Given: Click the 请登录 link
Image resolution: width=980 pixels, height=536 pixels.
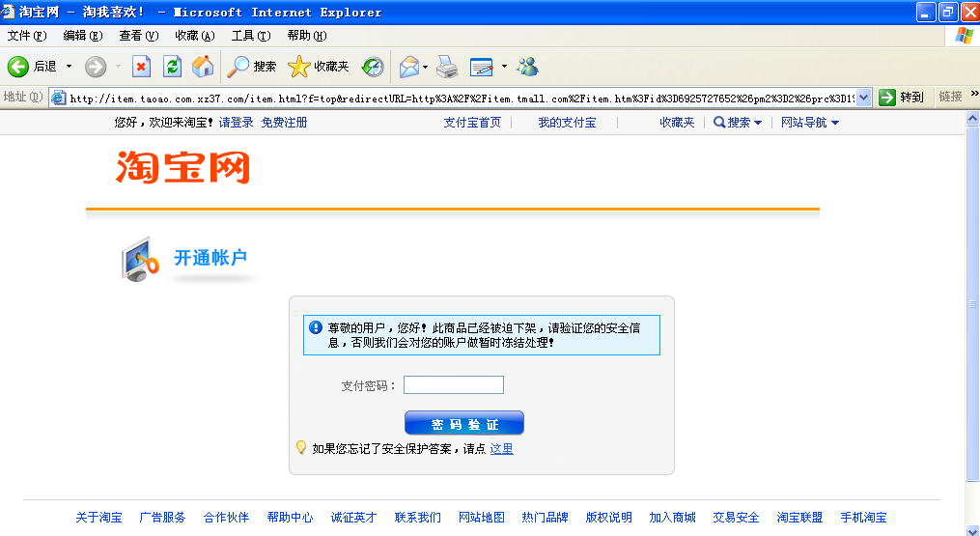Looking at the screenshot, I should click(x=236, y=123).
